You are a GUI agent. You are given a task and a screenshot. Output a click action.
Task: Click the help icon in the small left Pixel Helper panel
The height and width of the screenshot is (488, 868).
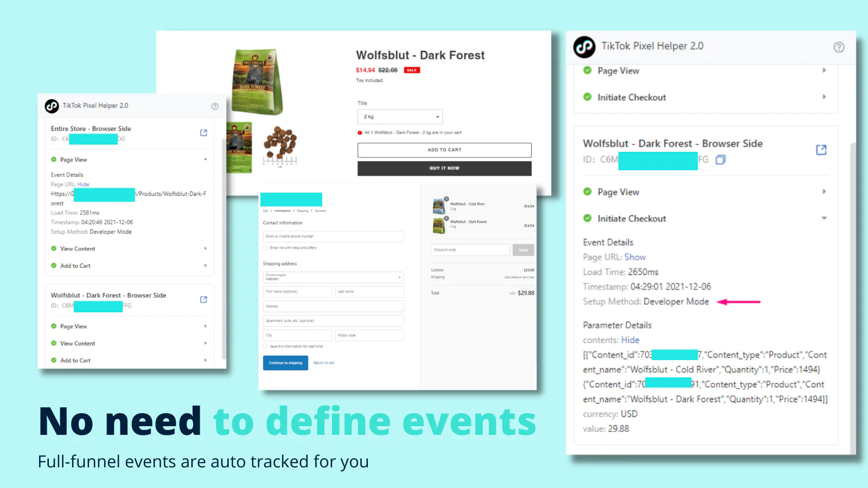click(215, 106)
